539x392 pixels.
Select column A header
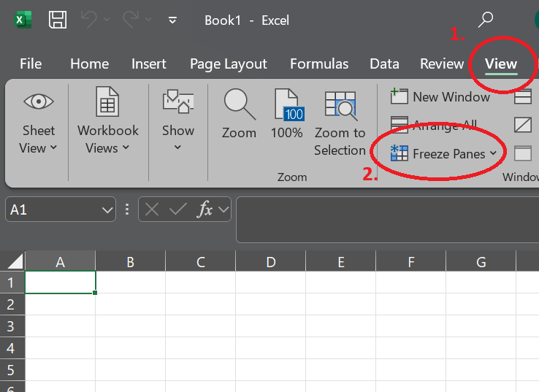coord(60,261)
